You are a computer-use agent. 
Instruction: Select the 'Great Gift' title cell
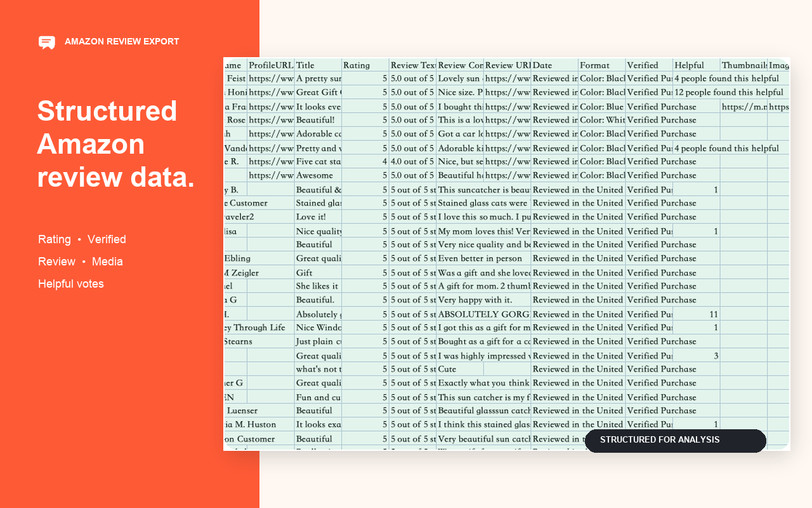pos(318,93)
